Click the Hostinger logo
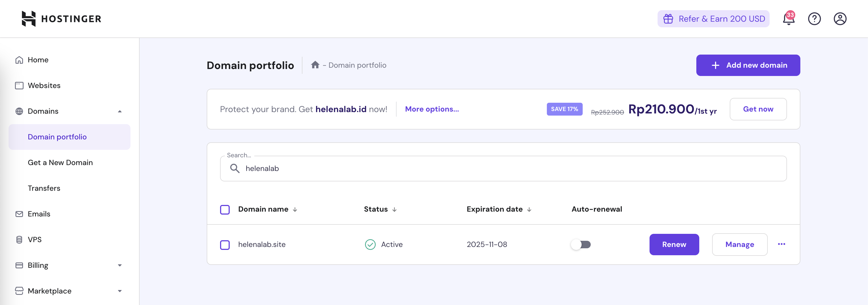The width and height of the screenshot is (868, 305). pos(61,18)
